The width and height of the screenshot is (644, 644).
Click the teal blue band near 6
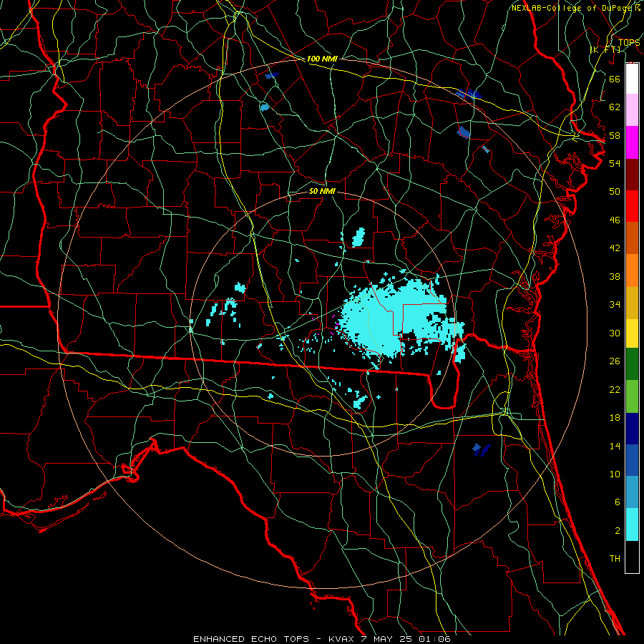[x=632, y=492]
